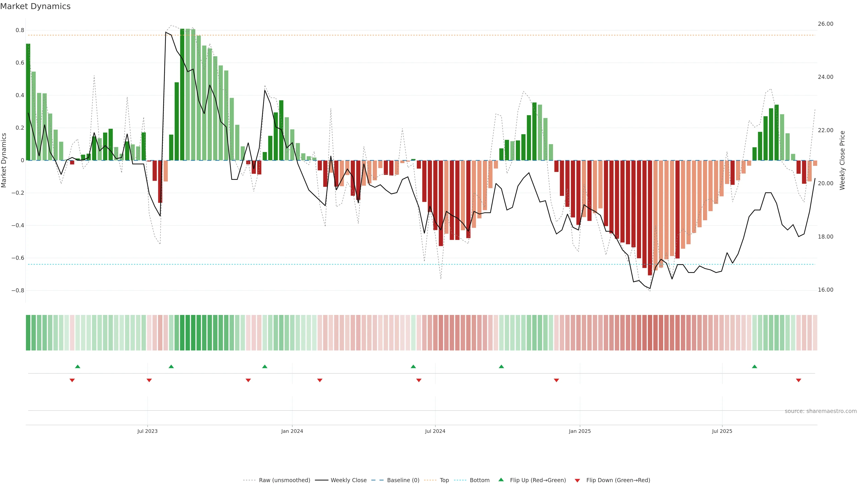This screenshot has height=488, width=868.
Task: Click the flip-up triangle before Jan 2024
Action: 264,366
